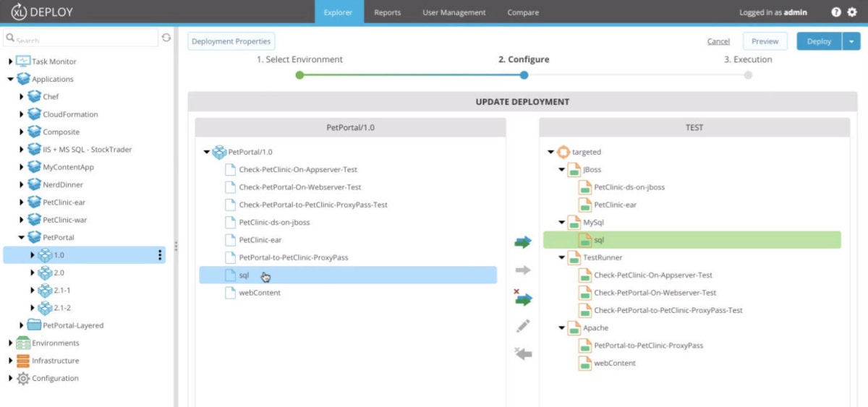
Task: Select PetPortal-to-PetClinic-ProxyPass under Apache
Action: [x=649, y=346]
